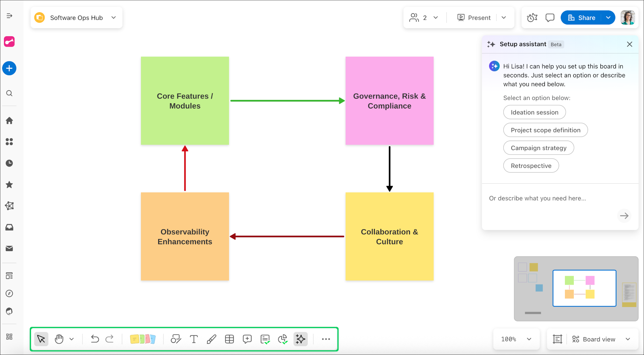This screenshot has width=644, height=355.
Task: Select the Pen drawing tool
Action: pyautogui.click(x=211, y=339)
